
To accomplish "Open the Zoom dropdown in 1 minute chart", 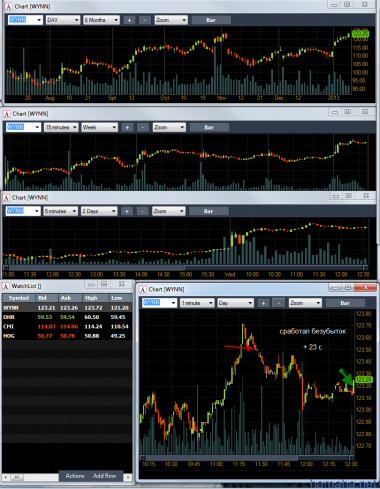I will tap(305, 303).
